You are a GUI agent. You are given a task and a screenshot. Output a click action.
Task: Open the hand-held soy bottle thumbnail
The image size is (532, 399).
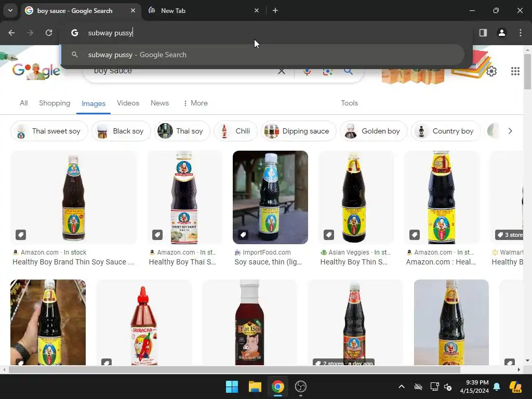point(48,322)
